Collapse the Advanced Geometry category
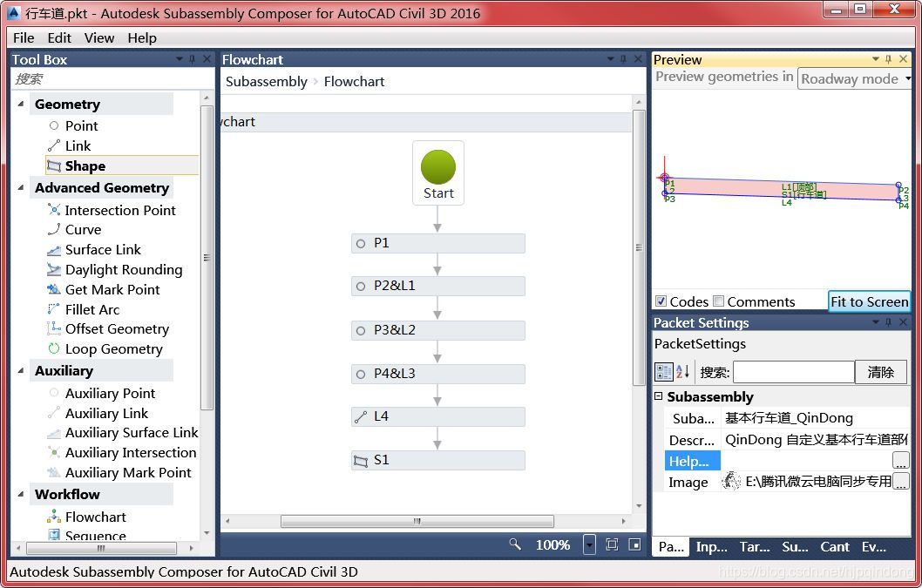The width and height of the screenshot is (922, 588). click(x=21, y=187)
